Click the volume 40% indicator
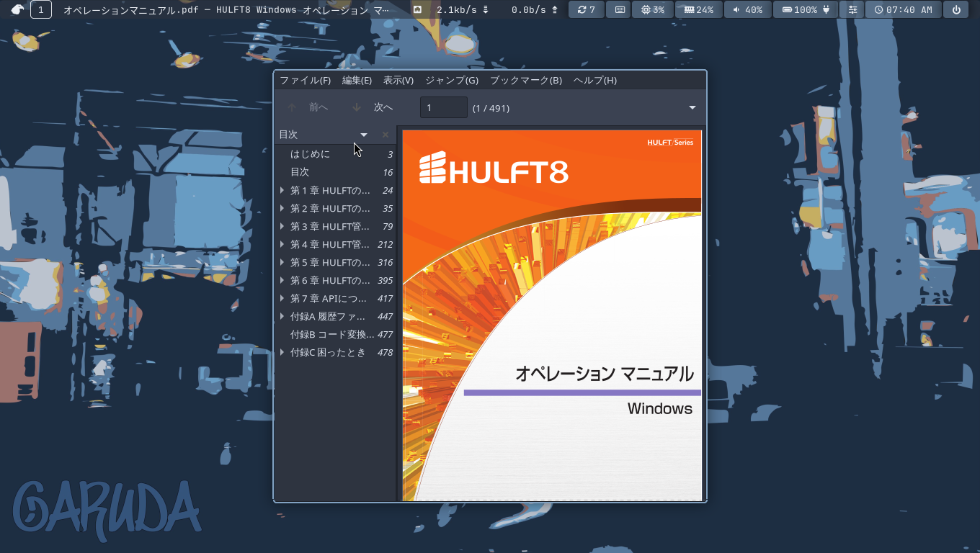980x553 pixels. (748, 9)
